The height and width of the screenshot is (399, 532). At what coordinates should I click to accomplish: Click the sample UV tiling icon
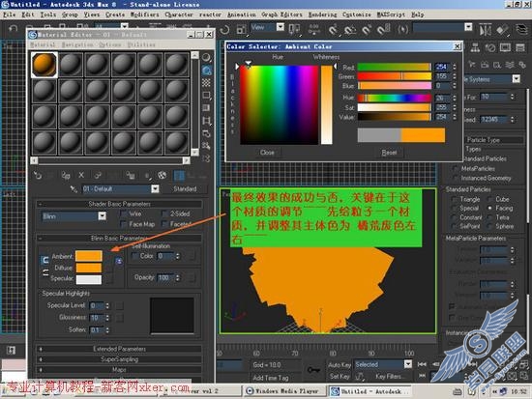click(x=206, y=96)
